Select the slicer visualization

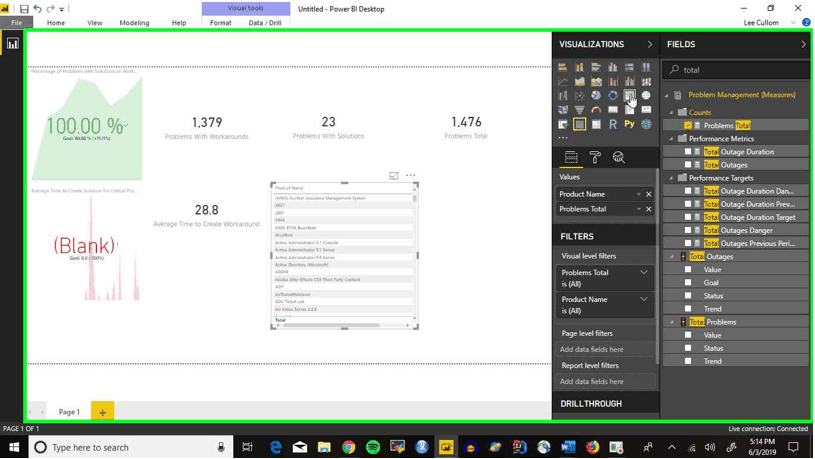click(562, 124)
